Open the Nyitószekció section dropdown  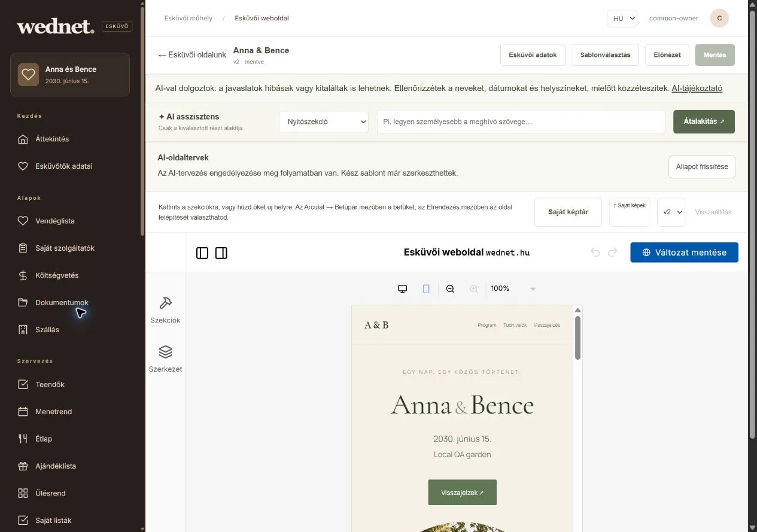click(x=324, y=121)
